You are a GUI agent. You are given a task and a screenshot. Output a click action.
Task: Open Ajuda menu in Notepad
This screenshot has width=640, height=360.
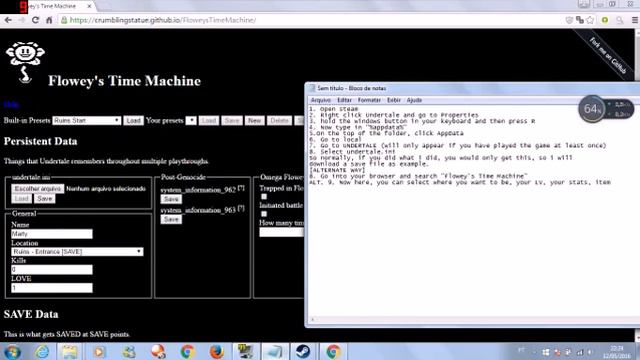tap(414, 100)
